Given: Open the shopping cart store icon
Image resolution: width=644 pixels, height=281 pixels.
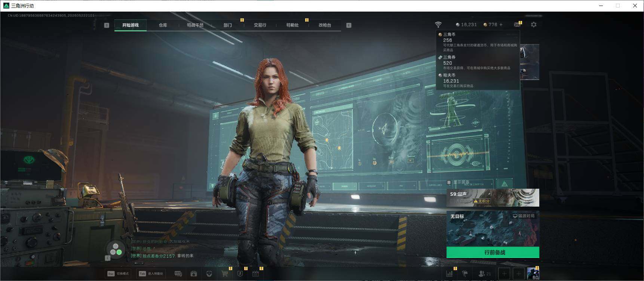Looking at the screenshot, I should click(x=225, y=274).
